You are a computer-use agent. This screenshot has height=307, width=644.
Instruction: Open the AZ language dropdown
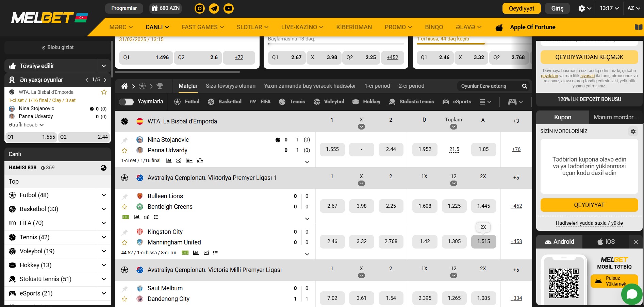(633, 8)
